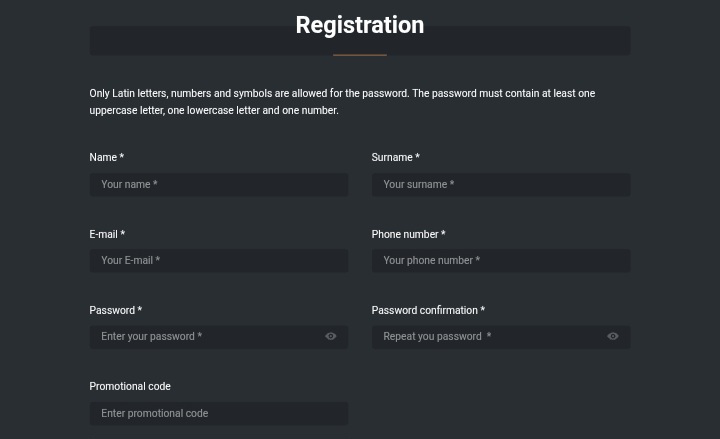Viewport: 720px width, 439px height.
Task: Click the password requirements notice text
Action: tap(342, 102)
